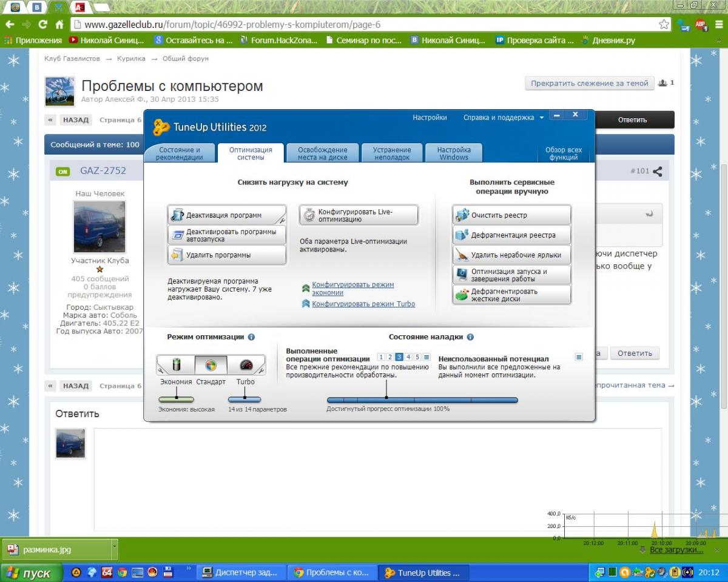728x582 pixels.
Task: Click the wrench icon right of Turbo mode
Action: point(260,369)
